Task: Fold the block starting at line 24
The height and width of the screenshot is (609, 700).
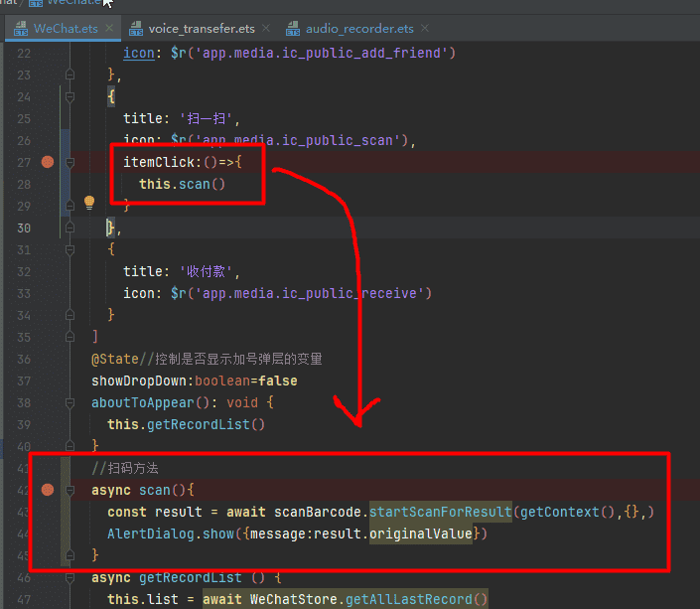Action: point(70,96)
